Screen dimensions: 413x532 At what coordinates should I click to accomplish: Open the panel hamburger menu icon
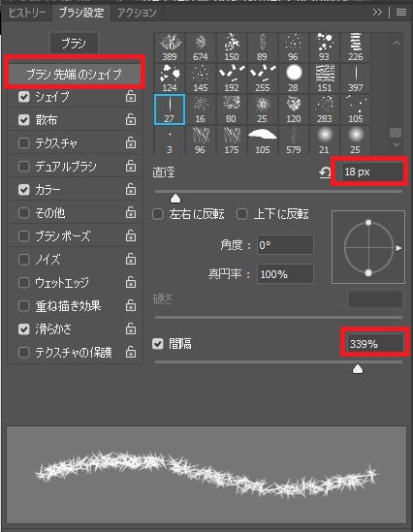click(401, 13)
